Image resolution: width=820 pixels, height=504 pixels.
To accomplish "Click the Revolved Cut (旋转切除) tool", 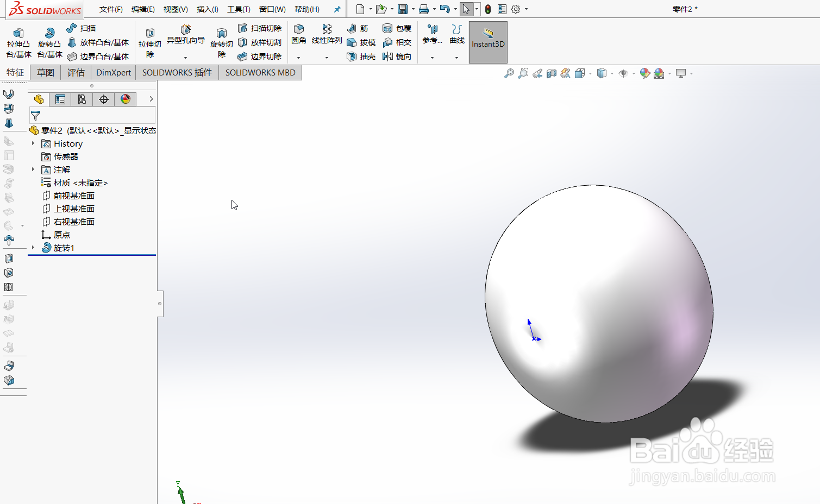I will (x=222, y=43).
